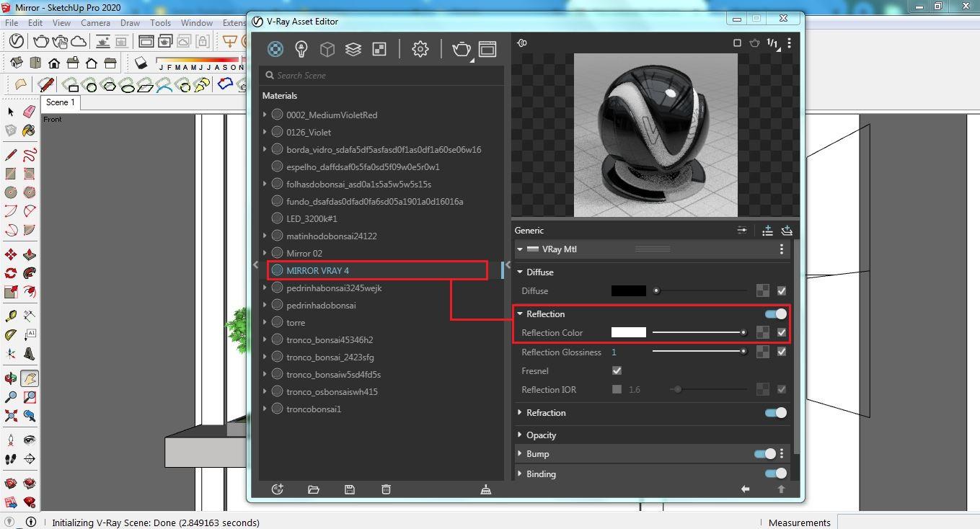Show the V-Ray Frame Buffer window

click(146, 41)
